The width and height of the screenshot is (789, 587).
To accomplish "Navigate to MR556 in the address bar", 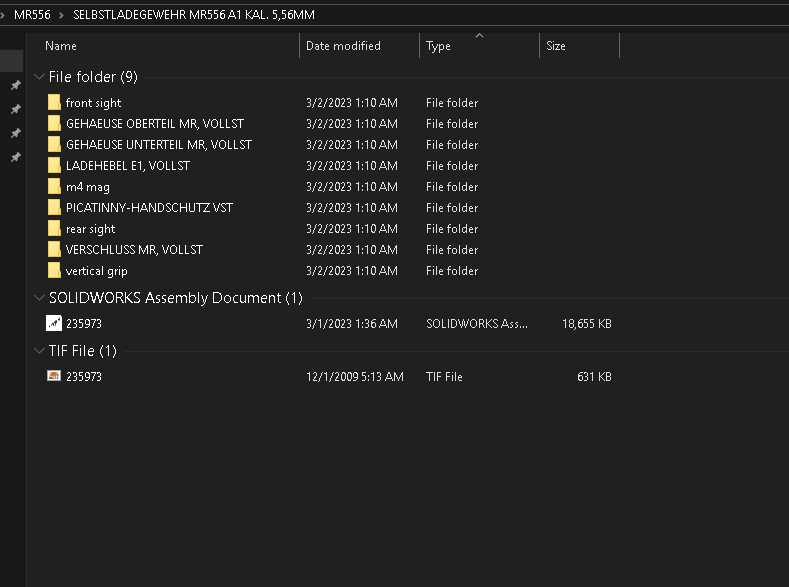I will point(32,15).
